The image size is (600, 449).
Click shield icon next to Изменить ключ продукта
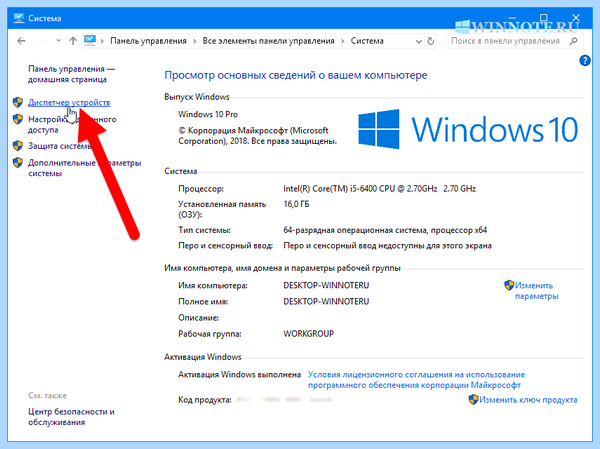click(x=473, y=400)
